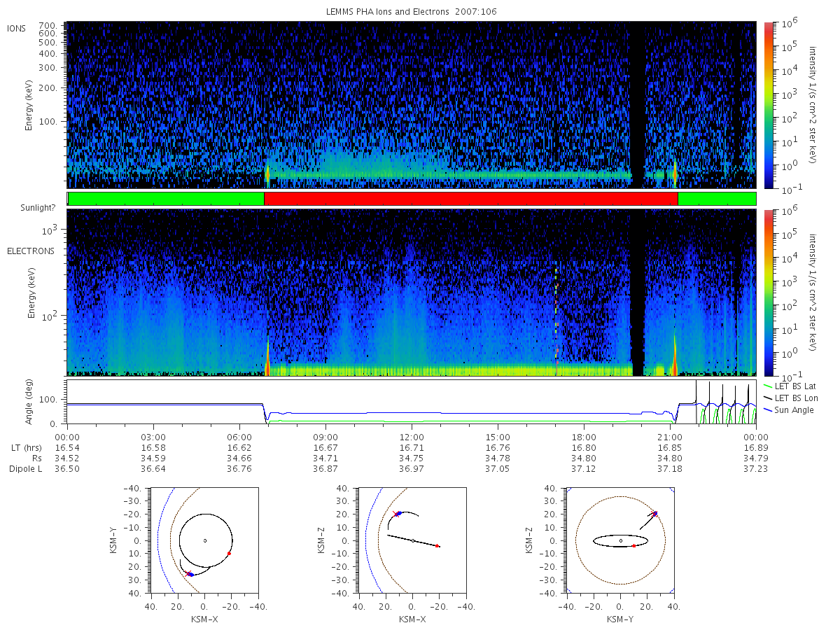Screen dimensions: 840x630
Task: Click the electrons intensity color scale bar
Action: point(769,292)
